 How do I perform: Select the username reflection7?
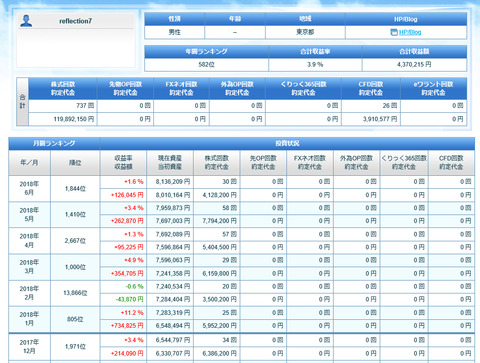tap(75, 21)
